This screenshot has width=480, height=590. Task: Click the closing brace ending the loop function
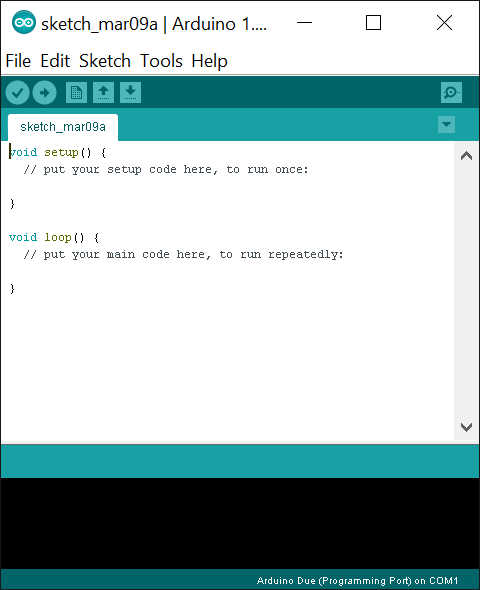click(x=12, y=289)
